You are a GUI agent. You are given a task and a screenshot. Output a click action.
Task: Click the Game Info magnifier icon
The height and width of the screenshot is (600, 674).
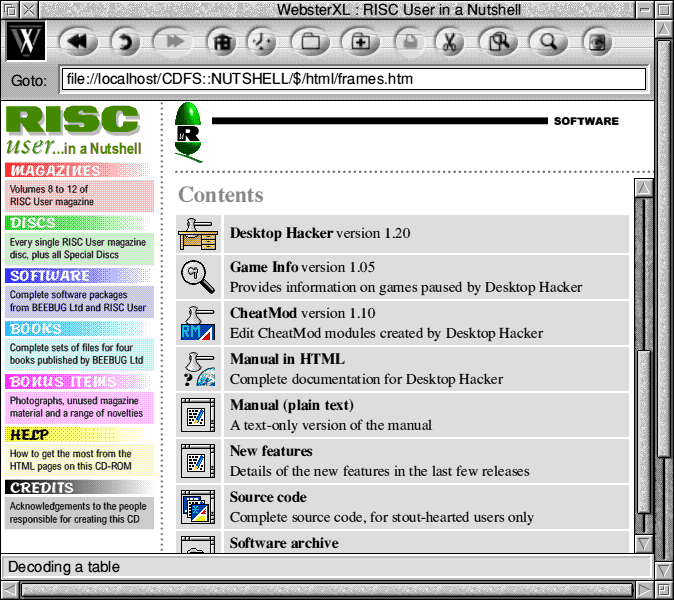pyautogui.click(x=198, y=277)
